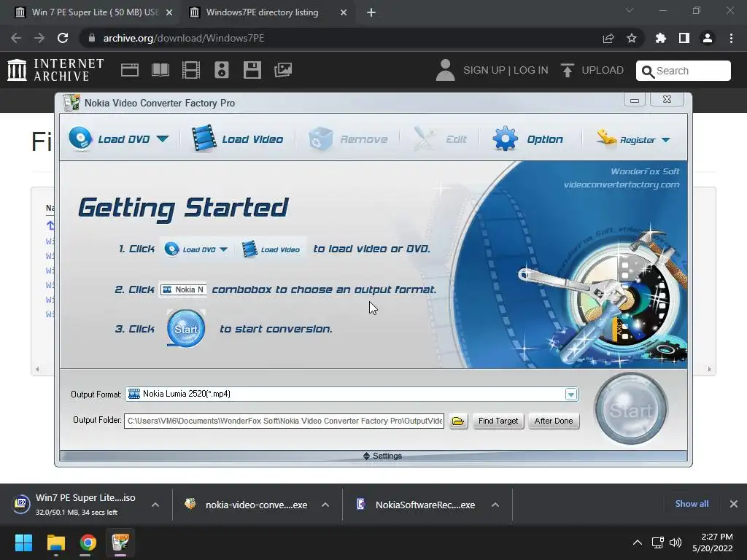Click Nokia Video Converter taskbar icon
The width and height of the screenshot is (747, 560).
[x=120, y=542]
